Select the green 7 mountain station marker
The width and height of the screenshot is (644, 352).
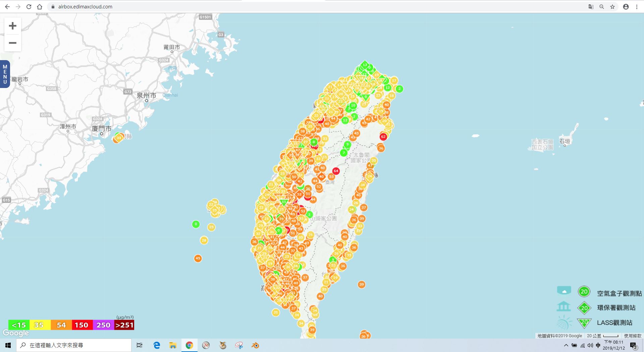pos(343,153)
